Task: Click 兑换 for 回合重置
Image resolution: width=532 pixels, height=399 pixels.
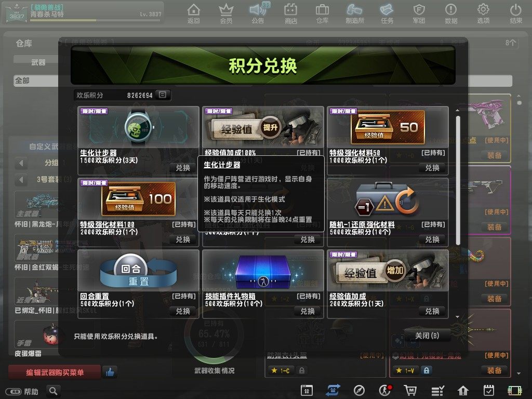Action: pyautogui.click(x=183, y=311)
